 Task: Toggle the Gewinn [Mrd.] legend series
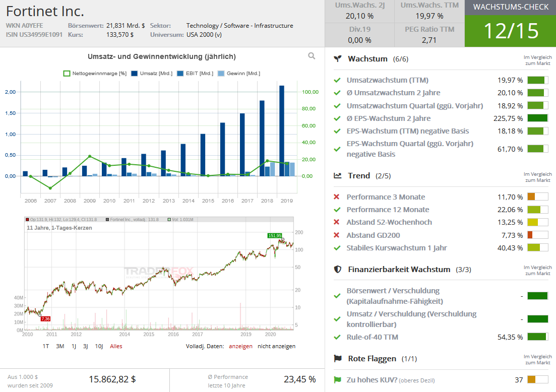pyautogui.click(x=239, y=74)
